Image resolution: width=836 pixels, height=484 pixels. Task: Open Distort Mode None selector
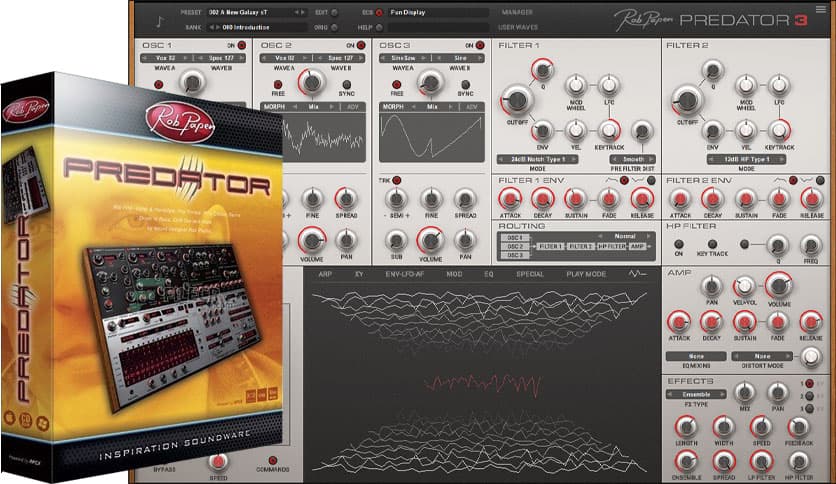tap(762, 356)
